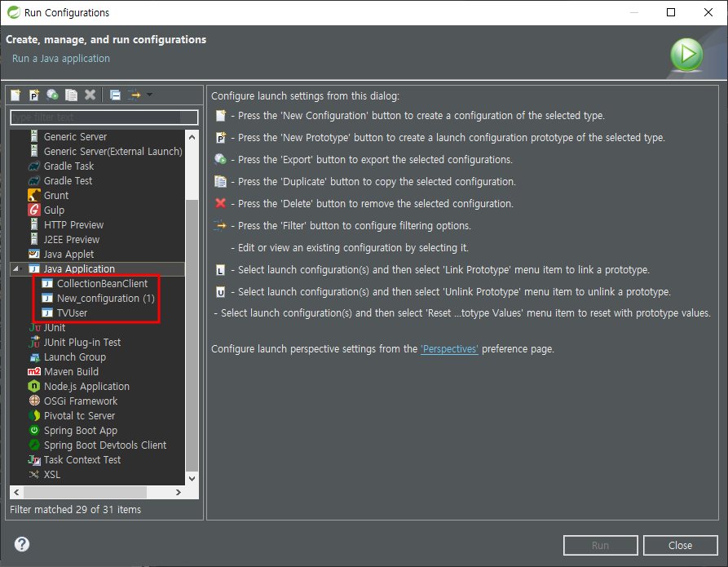Click the Gradle Task elephant icon

coord(34,166)
